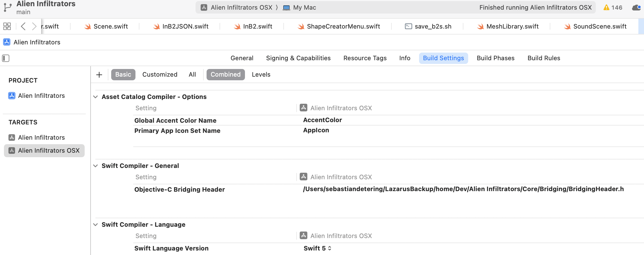Collapse Swift Compiler - General section

click(x=96, y=166)
